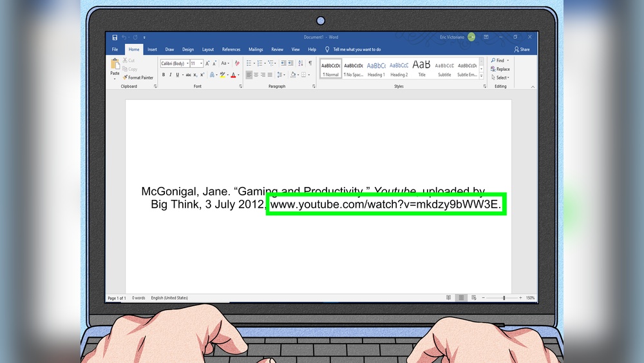The height and width of the screenshot is (363, 644).
Task: Click the Replace icon in Editing group
Action: pos(493,69)
